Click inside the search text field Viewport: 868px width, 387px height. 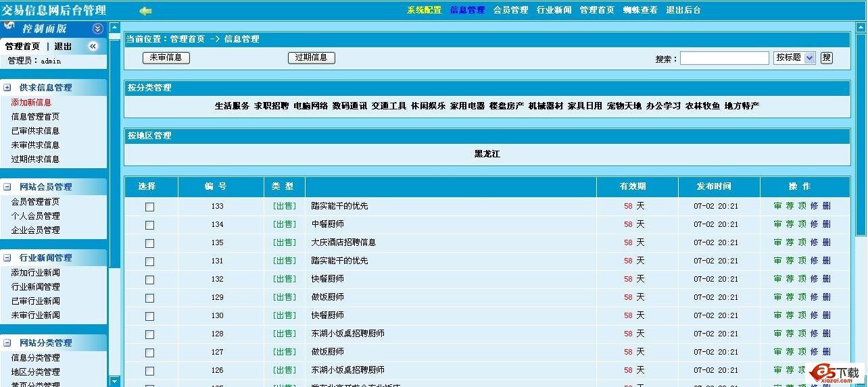pyautogui.click(x=725, y=58)
